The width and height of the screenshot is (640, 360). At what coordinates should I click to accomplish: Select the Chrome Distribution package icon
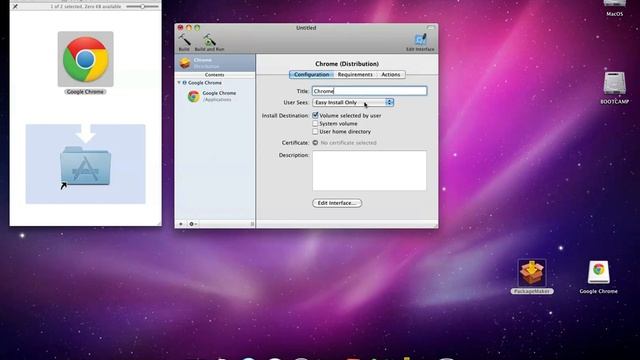(185, 63)
